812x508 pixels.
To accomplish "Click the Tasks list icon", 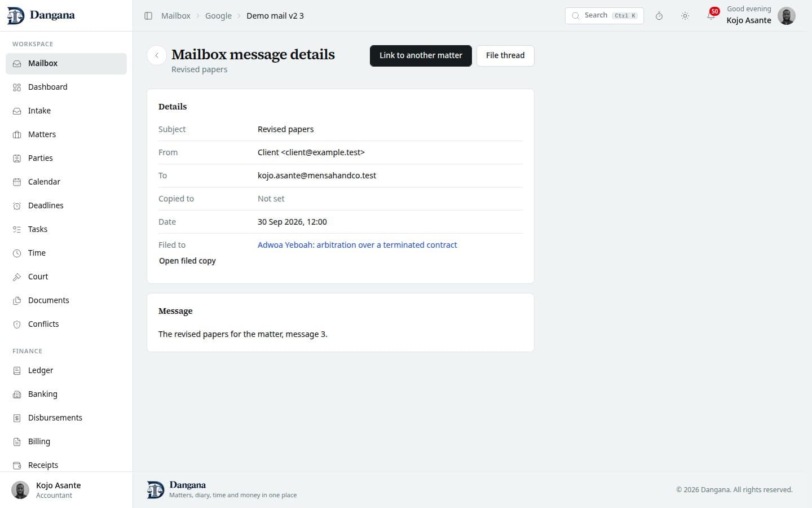I will tap(17, 229).
